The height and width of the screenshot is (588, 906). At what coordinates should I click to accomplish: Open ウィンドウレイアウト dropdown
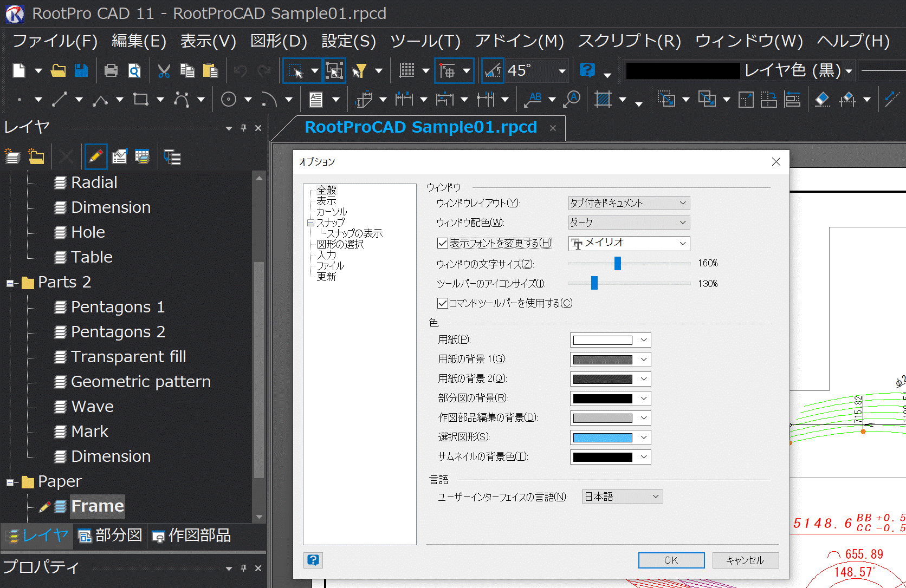point(629,203)
